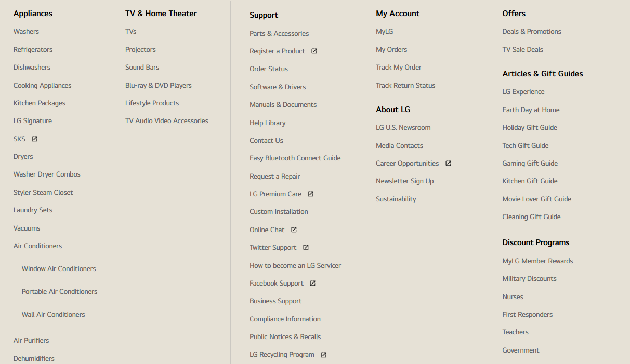Go to Refrigerators page

(x=33, y=50)
